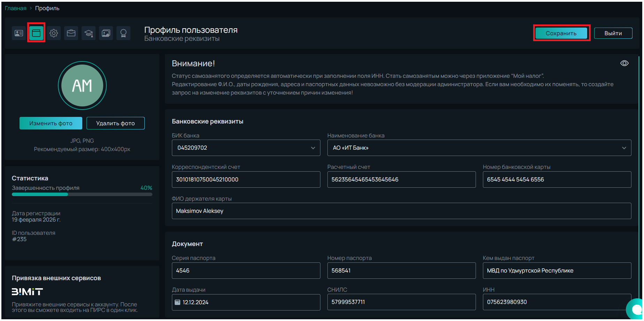Viewport: 644px width, 321px height.
Task: Click the Удалить фото button
Action: point(115,123)
